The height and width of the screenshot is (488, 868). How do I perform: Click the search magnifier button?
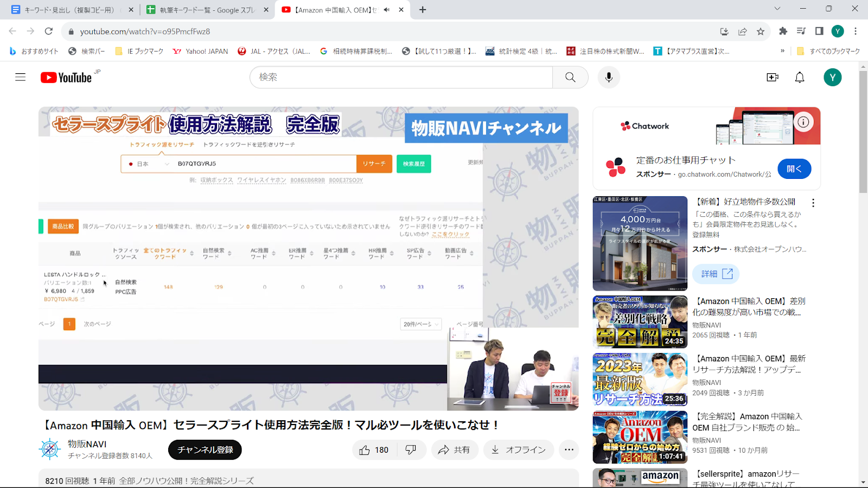[570, 77]
